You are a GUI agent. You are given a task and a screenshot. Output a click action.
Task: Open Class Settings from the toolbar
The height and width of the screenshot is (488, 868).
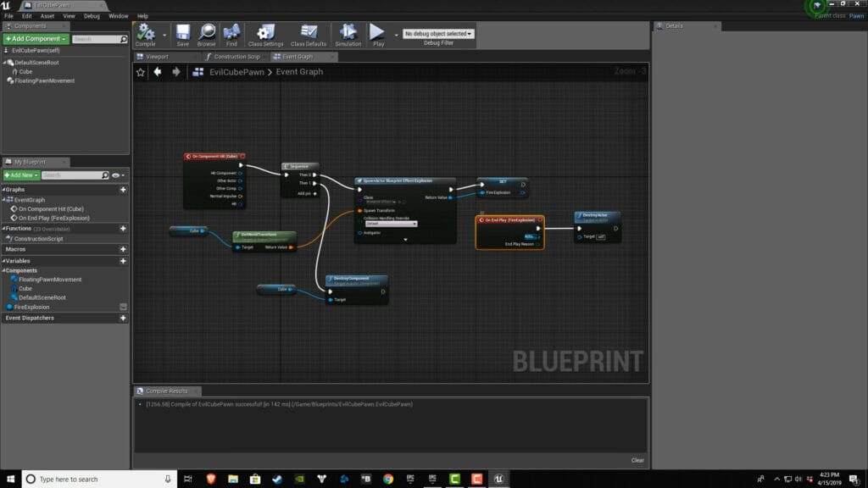266,34
